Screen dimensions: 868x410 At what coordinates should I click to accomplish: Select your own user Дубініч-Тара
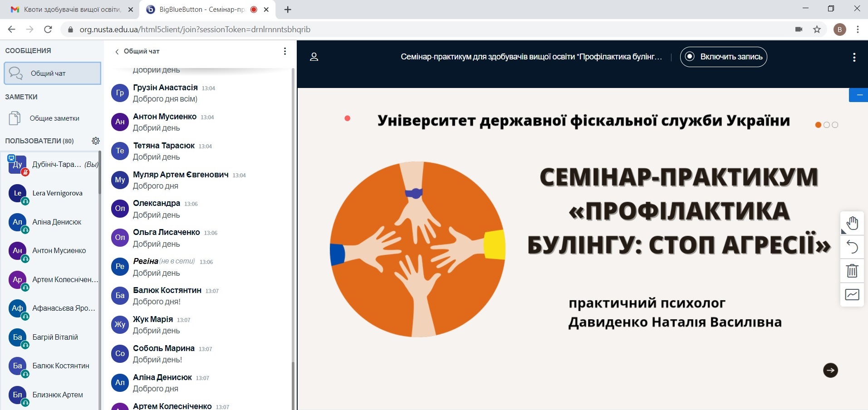click(x=53, y=165)
